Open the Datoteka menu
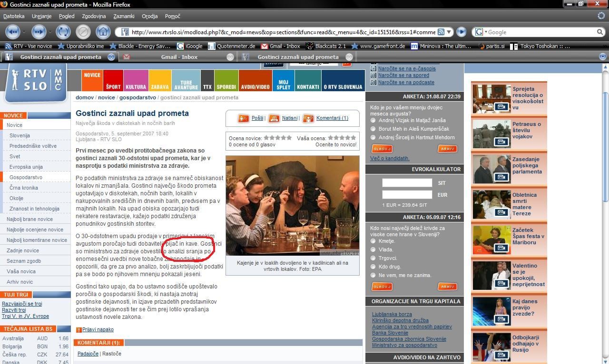609x364 pixels. pos(14,16)
